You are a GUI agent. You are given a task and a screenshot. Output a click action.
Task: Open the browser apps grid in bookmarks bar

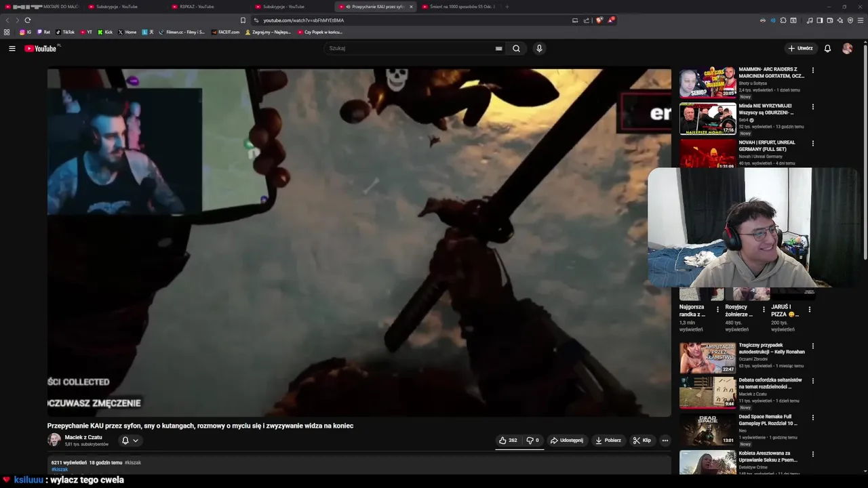(7, 32)
